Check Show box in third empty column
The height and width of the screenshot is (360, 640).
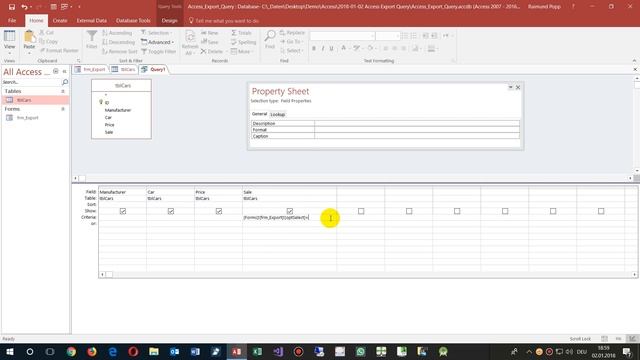457,211
